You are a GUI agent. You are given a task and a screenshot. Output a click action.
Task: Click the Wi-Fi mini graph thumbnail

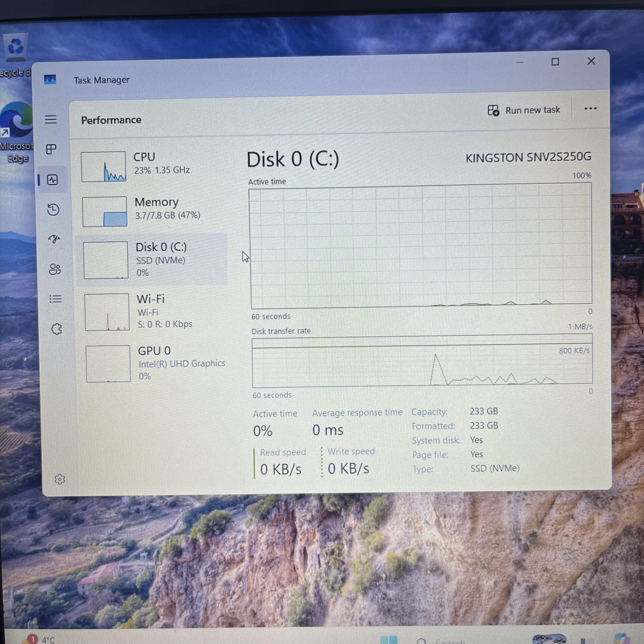click(107, 312)
